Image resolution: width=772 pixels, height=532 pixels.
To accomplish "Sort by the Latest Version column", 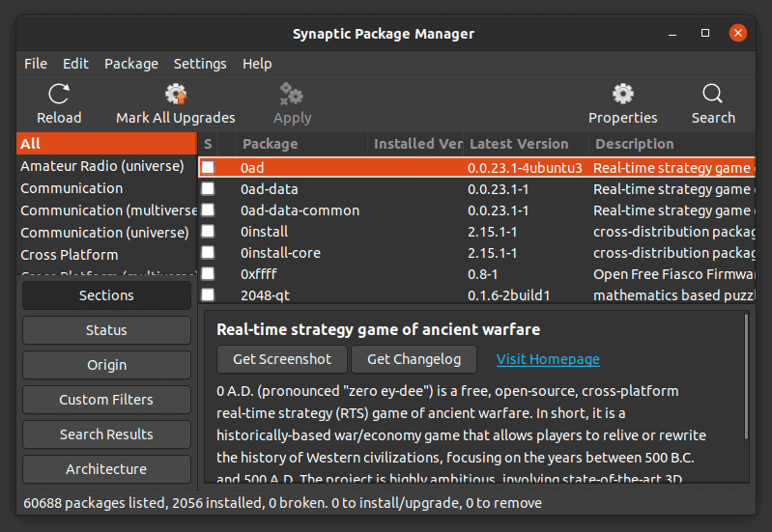I will [x=519, y=144].
